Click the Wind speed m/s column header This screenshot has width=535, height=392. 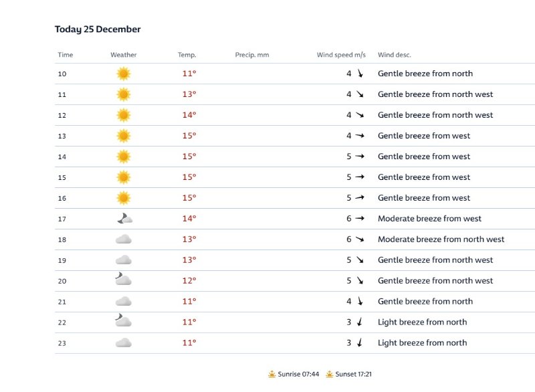click(x=341, y=55)
